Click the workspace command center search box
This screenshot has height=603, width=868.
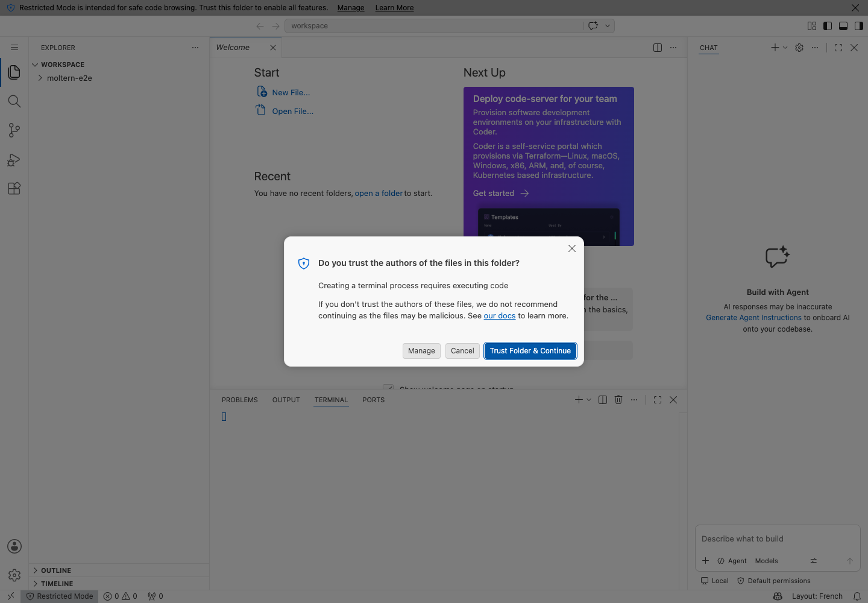[434, 26]
